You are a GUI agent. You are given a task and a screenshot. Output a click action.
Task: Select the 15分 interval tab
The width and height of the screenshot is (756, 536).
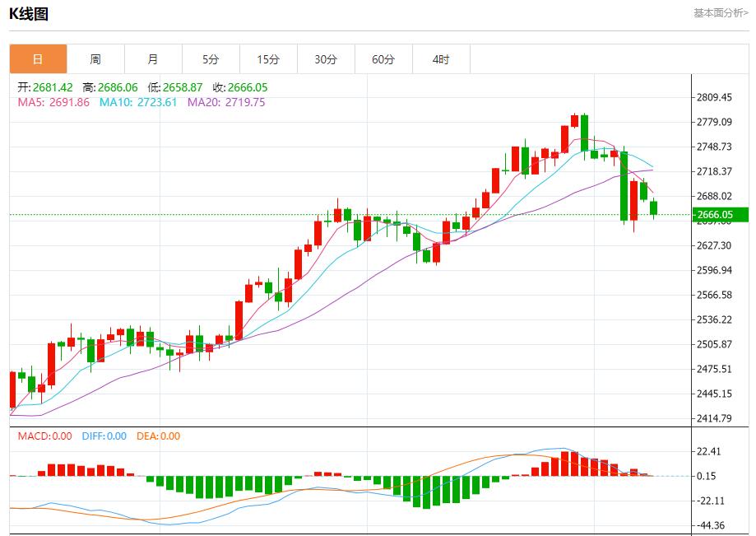click(268, 59)
